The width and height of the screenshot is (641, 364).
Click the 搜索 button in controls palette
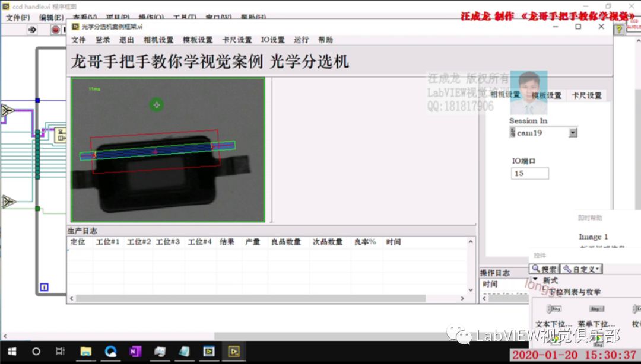point(544,269)
